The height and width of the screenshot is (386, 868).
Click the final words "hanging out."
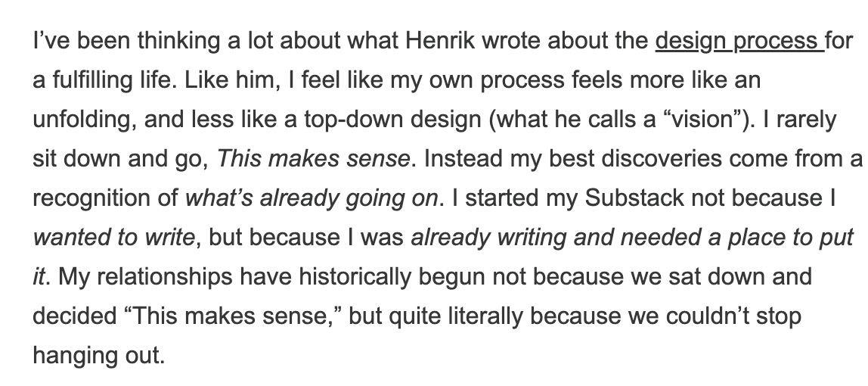point(99,356)
